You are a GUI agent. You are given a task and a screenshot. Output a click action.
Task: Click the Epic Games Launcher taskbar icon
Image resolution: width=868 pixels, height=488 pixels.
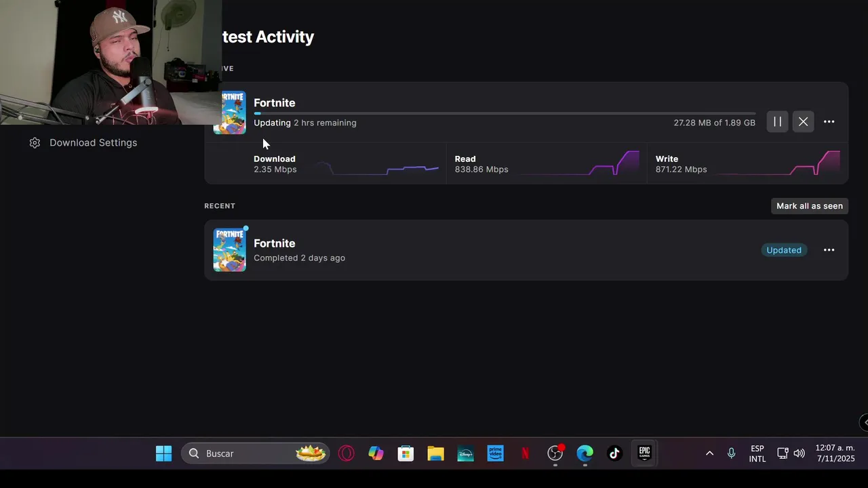(x=644, y=453)
